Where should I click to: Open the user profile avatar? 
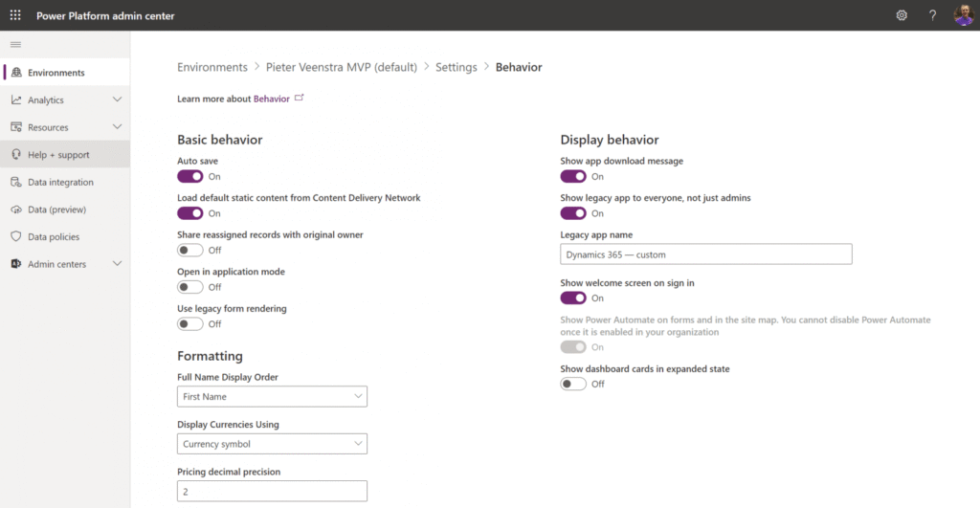pyautogui.click(x=963, y=15)
